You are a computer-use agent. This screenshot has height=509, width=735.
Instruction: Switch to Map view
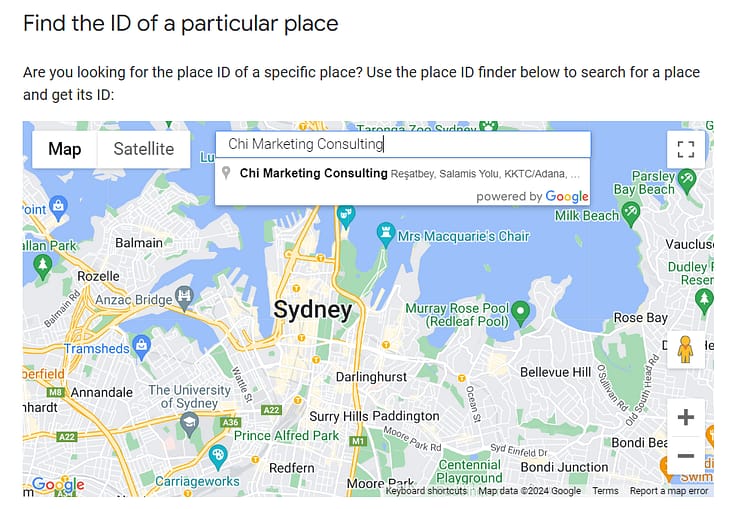click(x=65, y=149)
